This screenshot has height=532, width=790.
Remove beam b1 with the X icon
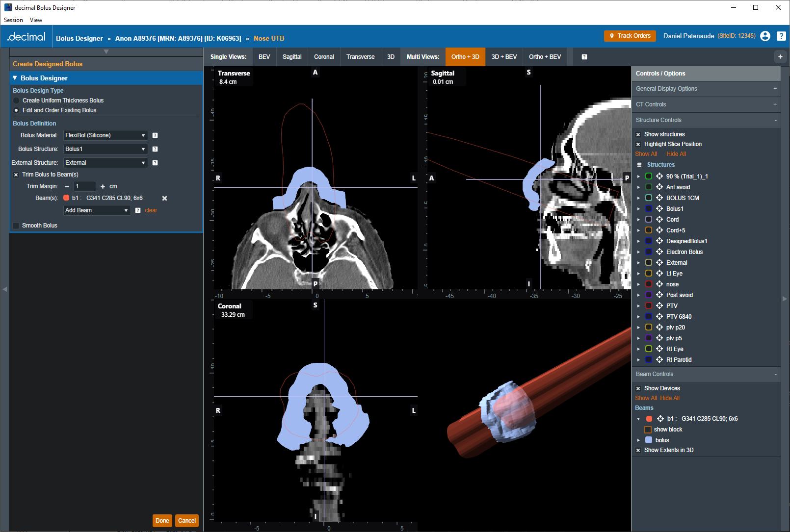165,199
